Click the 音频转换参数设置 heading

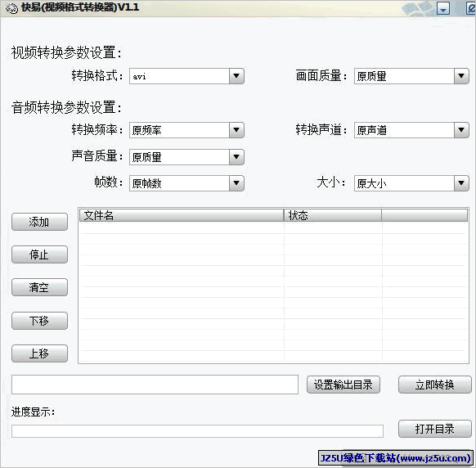click(66, 107)
